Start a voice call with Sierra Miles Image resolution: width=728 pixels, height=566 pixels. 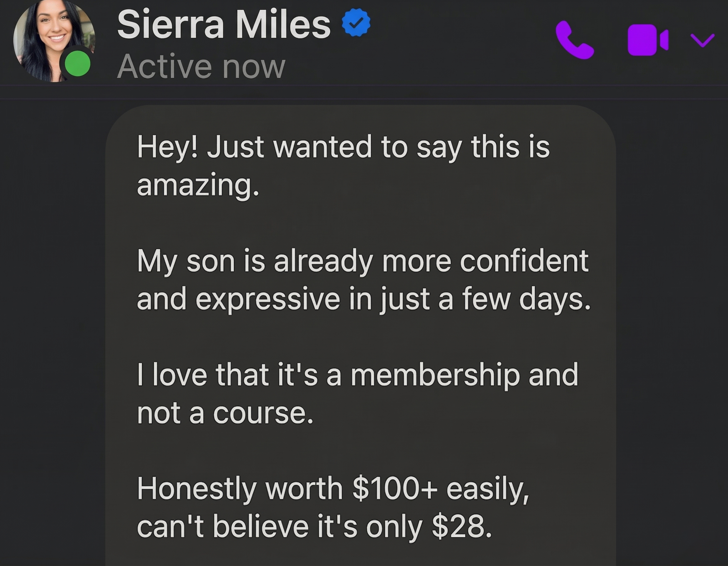(x=574, y=40)
